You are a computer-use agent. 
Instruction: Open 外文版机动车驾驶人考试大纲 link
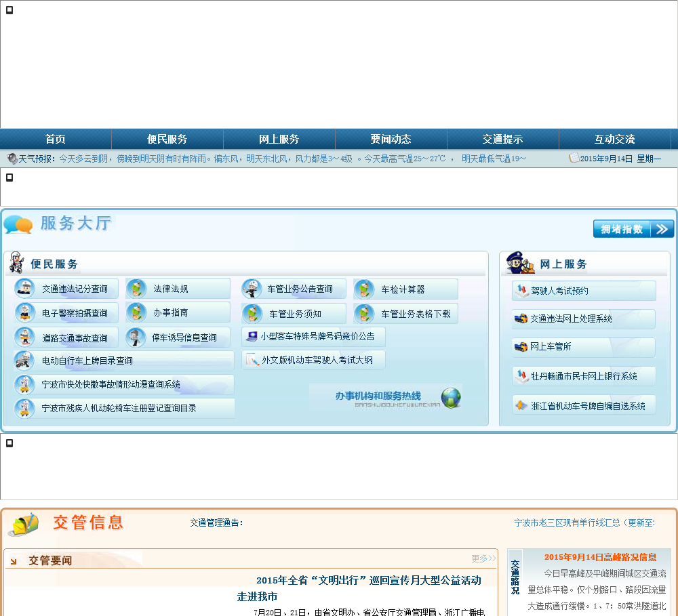317,360
